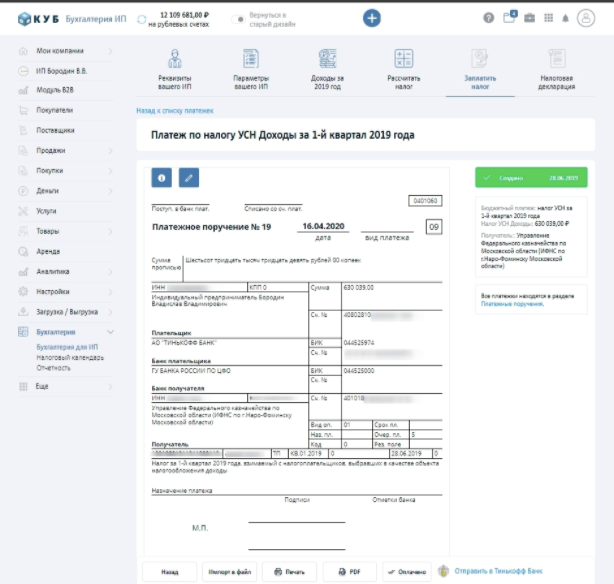Image resolution: width=614 pixels, height=584 pixels.
Task: Expand the Настройки chevron
Action: (x=110, y=292)
